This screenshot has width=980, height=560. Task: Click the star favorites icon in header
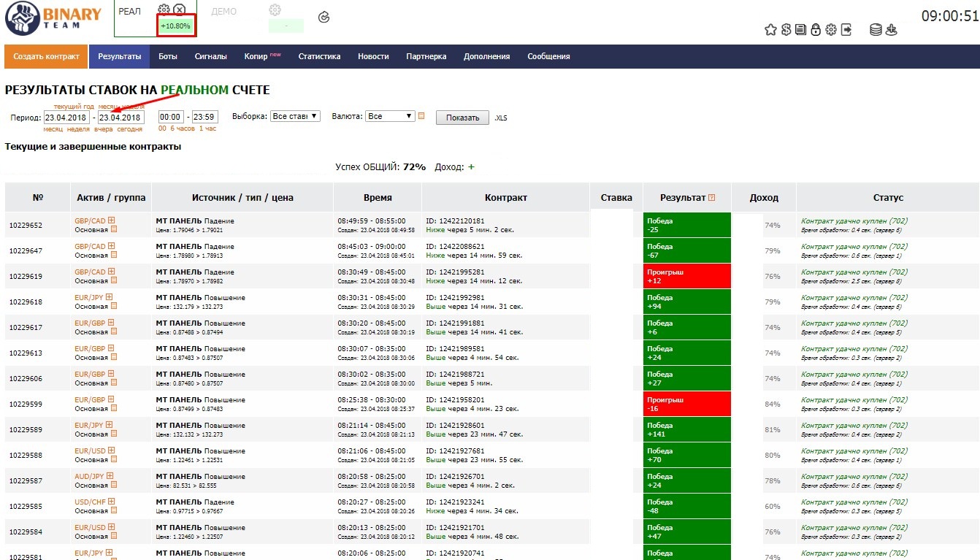tap(770, 30)
